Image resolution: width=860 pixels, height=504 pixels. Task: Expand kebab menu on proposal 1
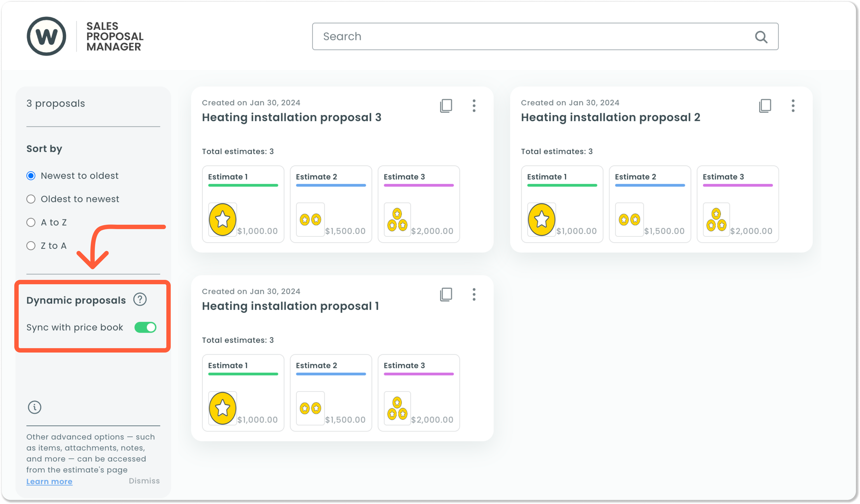tap(474, 294)
